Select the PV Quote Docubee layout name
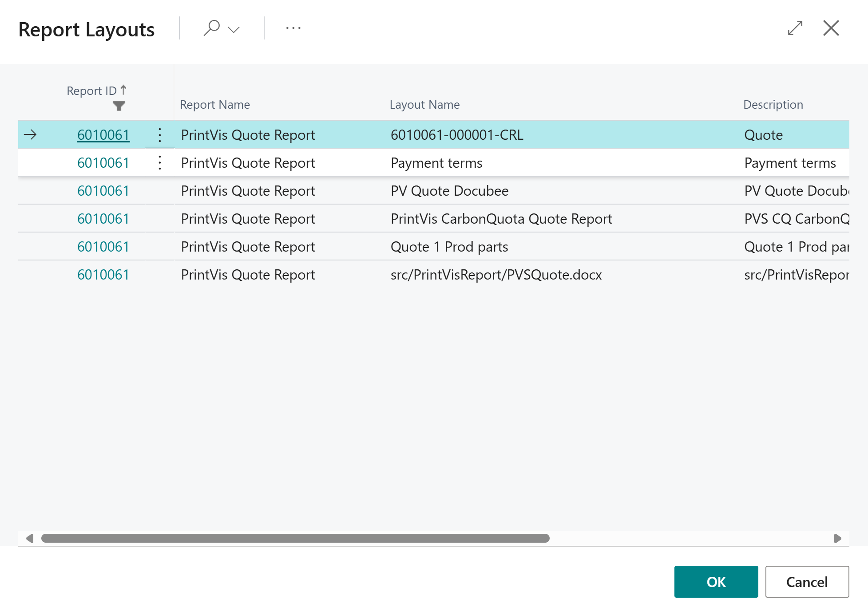This screenshot has height=615, width=868. pyautogui.click(x=449, y=191)
